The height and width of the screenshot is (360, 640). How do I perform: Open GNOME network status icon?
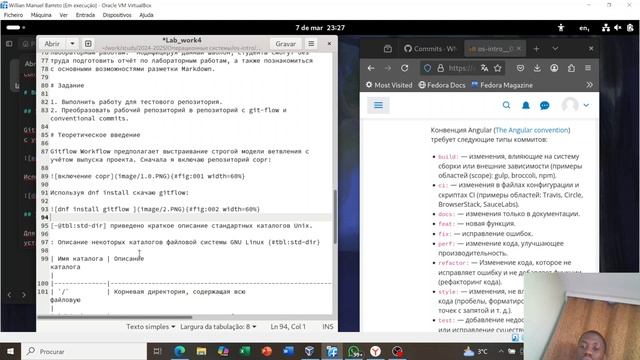click(x=606, y=28)
